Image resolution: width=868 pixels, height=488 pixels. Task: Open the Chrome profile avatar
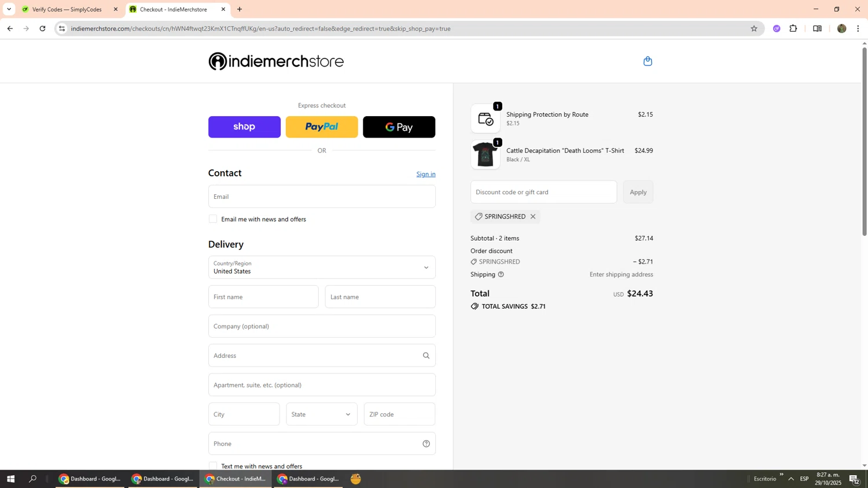(x=842, y=28)
